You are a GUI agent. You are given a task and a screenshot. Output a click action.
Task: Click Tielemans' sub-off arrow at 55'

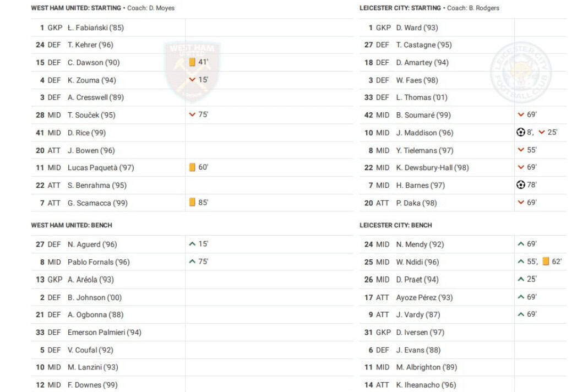coord(521,150)
